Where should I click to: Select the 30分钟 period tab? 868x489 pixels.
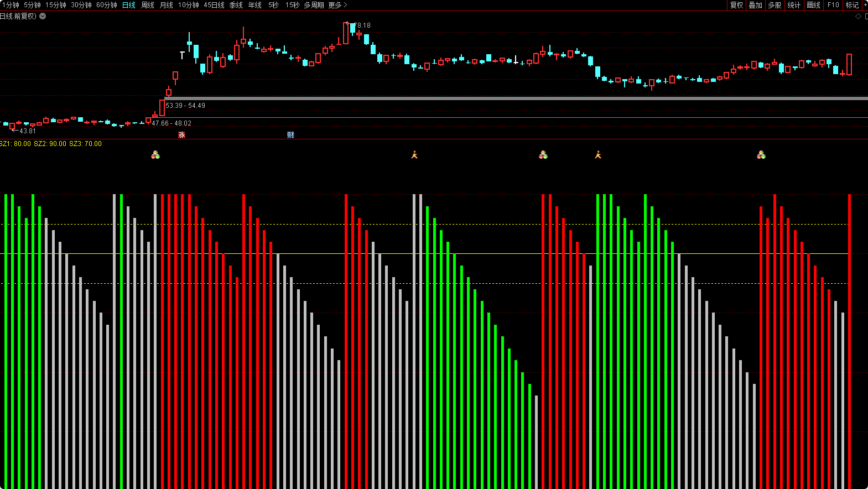[x=81, y=5]
